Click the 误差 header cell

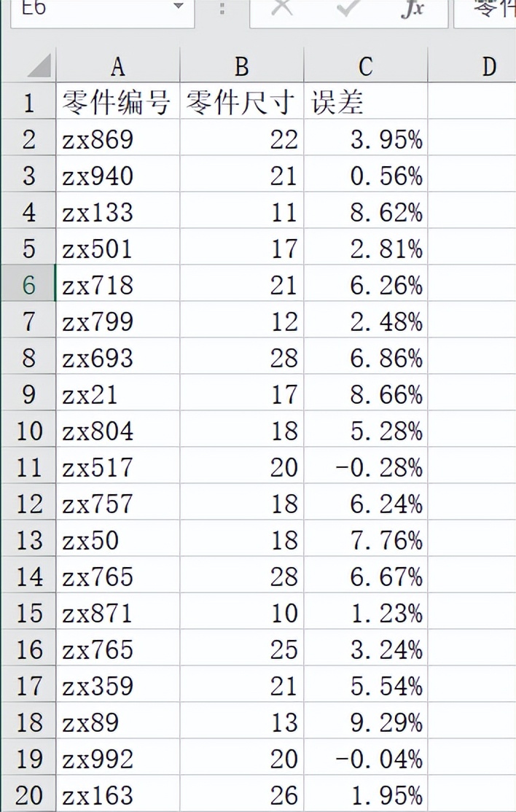pyautogui.click(x=365, y=101)
